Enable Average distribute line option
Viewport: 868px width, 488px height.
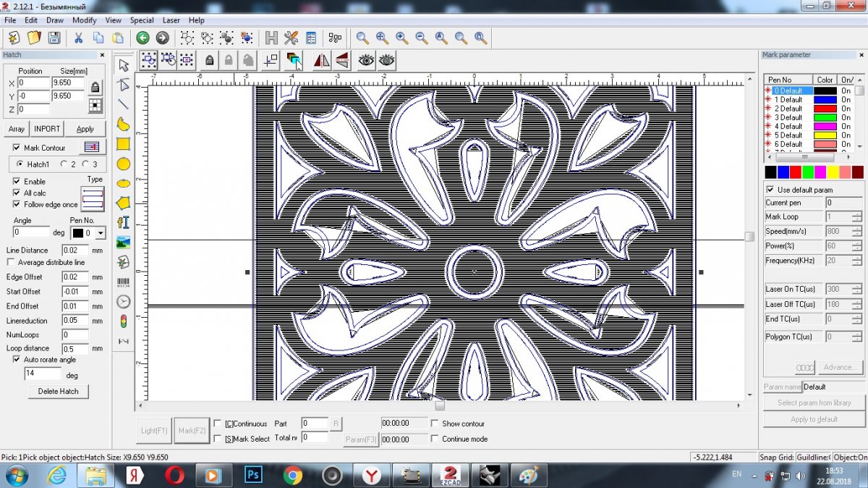coord(11,262)
